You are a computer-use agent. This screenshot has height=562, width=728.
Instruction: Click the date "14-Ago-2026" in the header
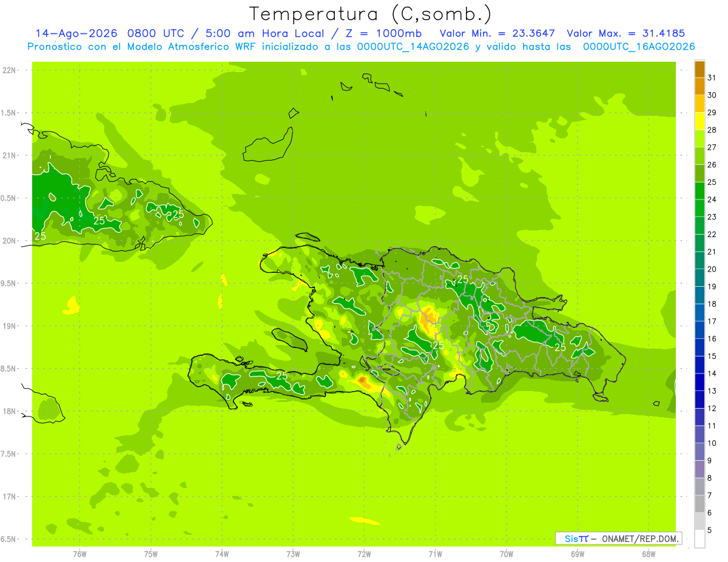(x=76, y=33)
